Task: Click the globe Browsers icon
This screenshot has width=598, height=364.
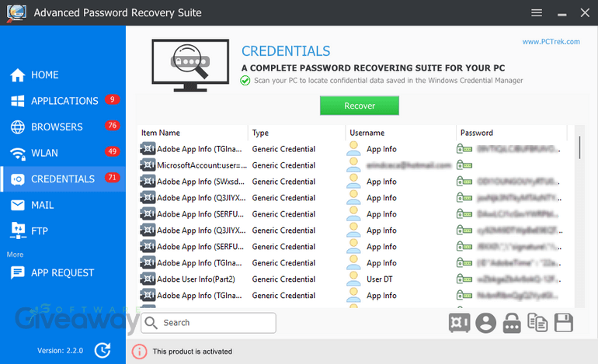Action: coord(18,127)
